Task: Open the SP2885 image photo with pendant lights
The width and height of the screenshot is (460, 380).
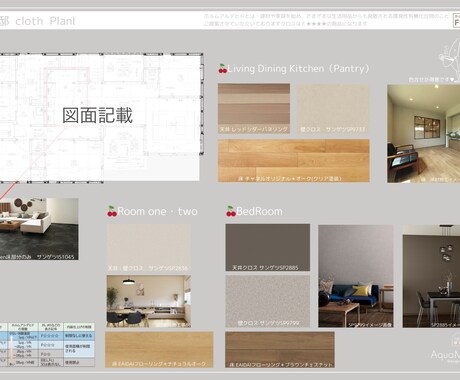Action: (x=431, y=276)
